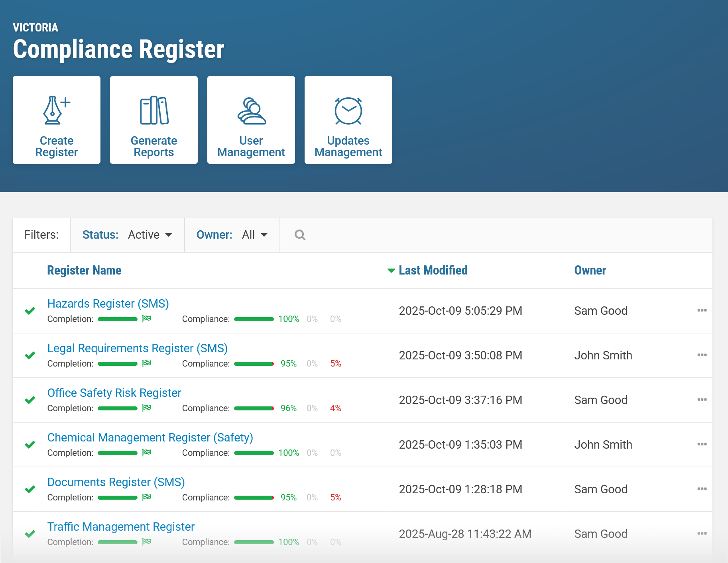Viewport: 728px width, 563px height.
Task: Click the Hazards Register completion progress bar
Action: [x=118, y=319]
